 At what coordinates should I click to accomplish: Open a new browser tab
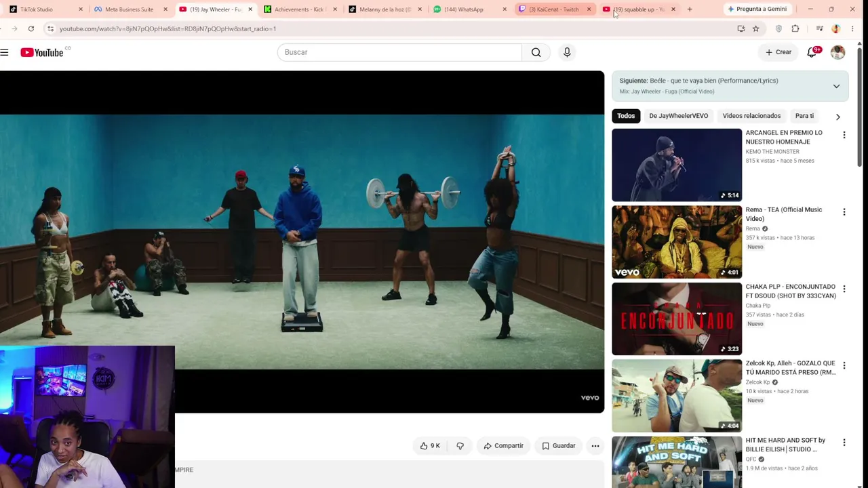(690, 9)
